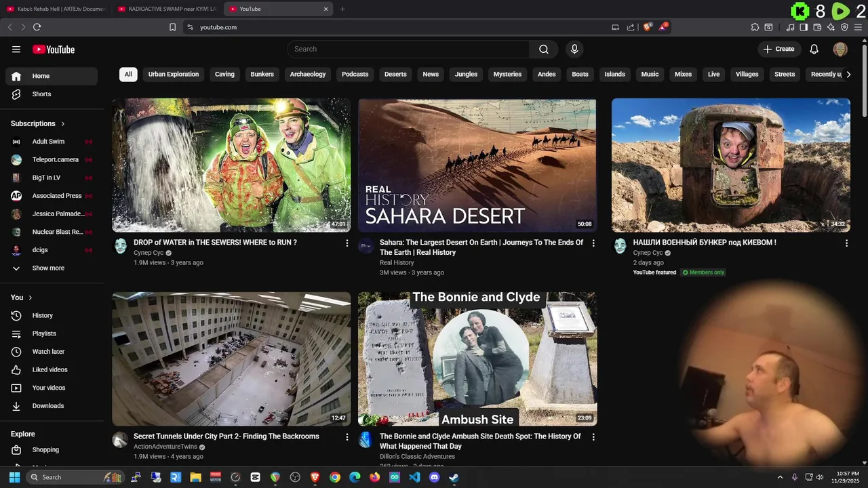The height and width of the screenshot is (488, 868).
Task: Select the Villages chip
Action: pyautogui.click(x=747, y=74)
